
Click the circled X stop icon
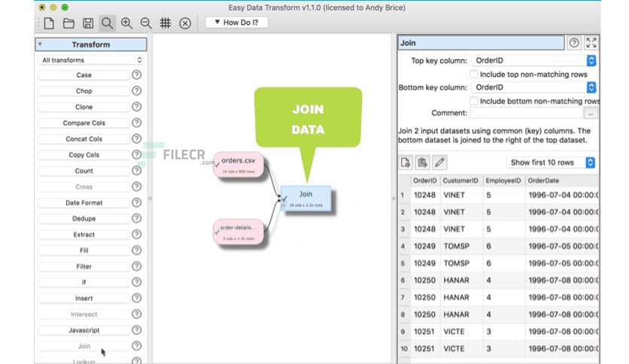coord(185,23)
